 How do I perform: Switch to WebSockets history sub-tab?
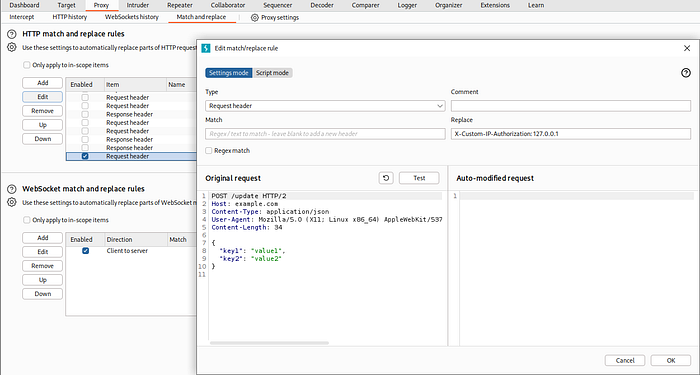point(132,17)
